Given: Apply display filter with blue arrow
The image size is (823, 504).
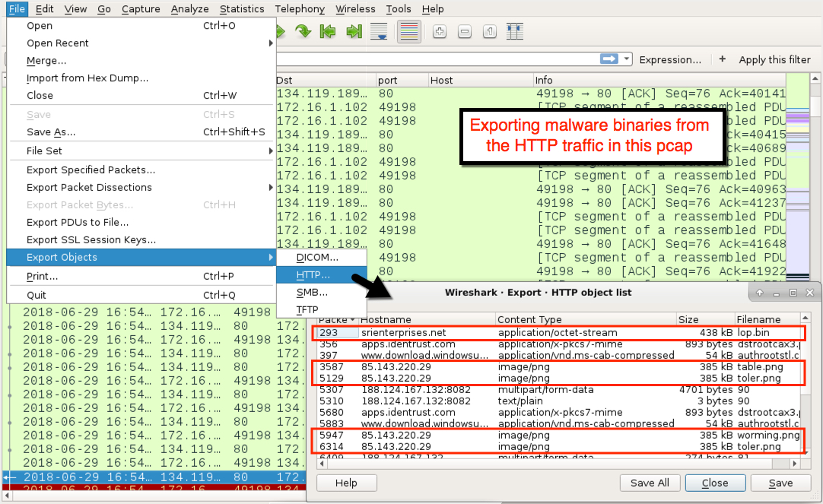Looking at the screenshot, I should [609, 59].
